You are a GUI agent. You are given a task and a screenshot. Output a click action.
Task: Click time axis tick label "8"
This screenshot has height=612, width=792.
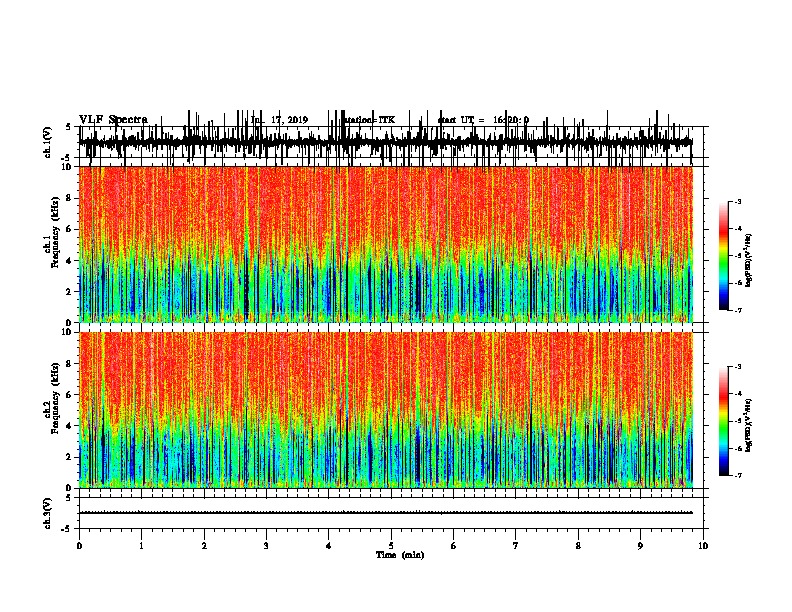click(578, 546)
